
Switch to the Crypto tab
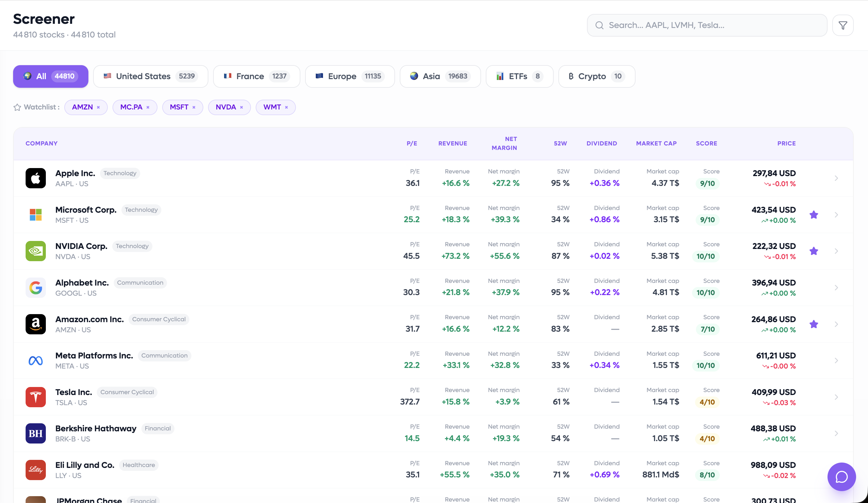[x=597, y=76]
